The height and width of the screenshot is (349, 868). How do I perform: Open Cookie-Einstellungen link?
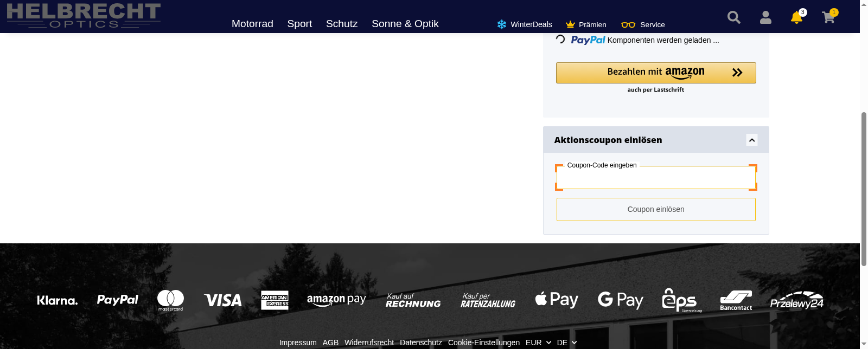click(x=484, y=342)
